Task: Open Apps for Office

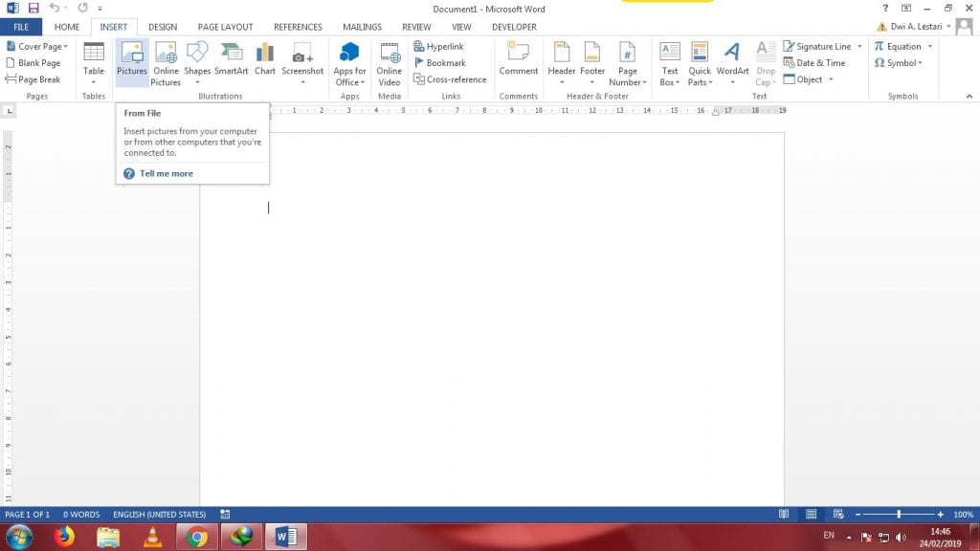Action: (x=349, y=64)
